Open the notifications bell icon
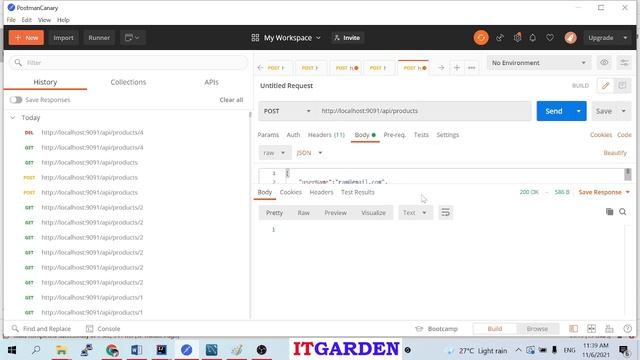Screen dimensions: 640x360 click(533, 38)
